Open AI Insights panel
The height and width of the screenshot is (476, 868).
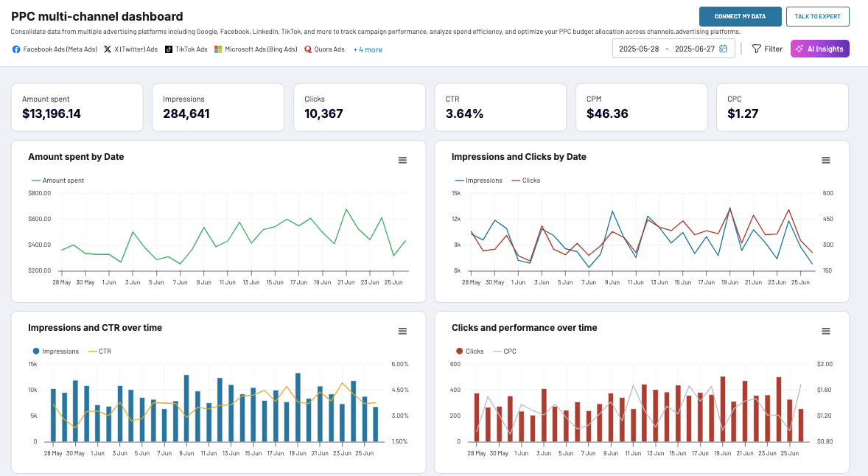point(819,49)
